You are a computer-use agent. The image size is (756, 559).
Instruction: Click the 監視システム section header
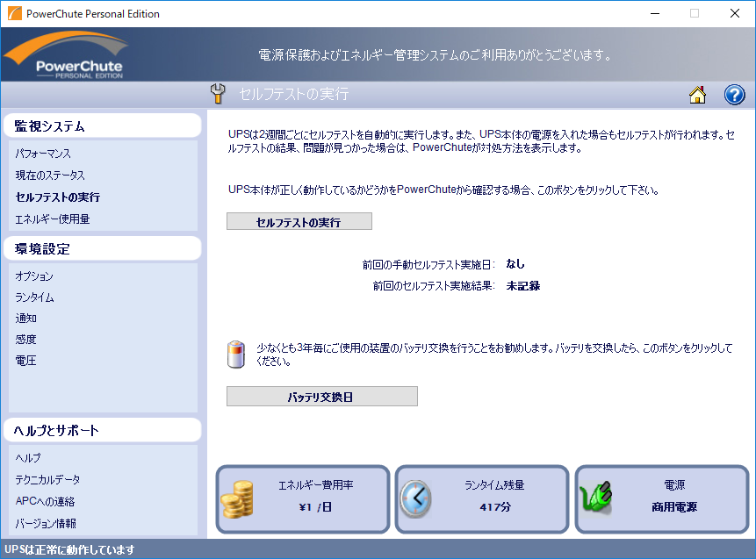102,125
